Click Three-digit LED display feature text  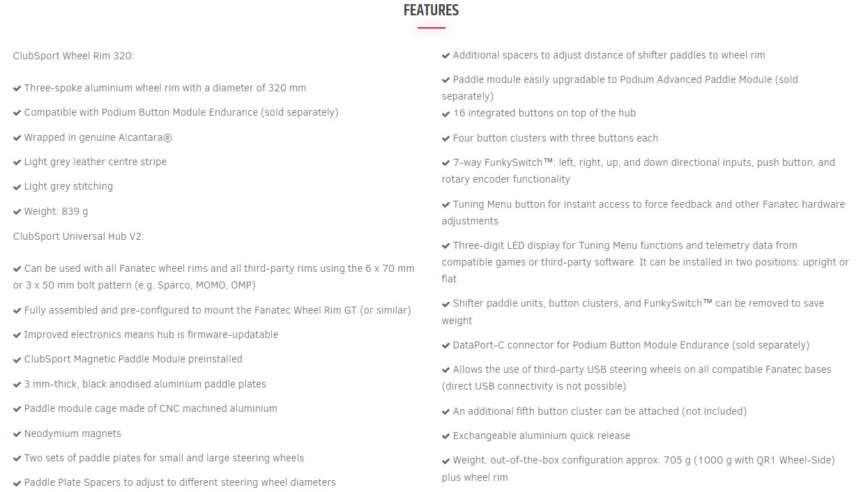(x=645, y=262)
